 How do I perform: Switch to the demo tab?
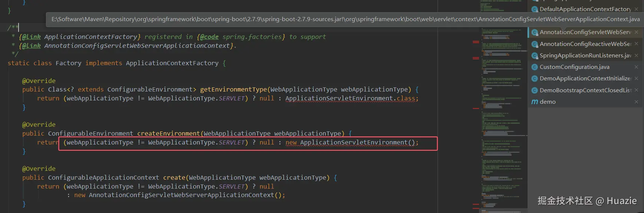point(585,101)
